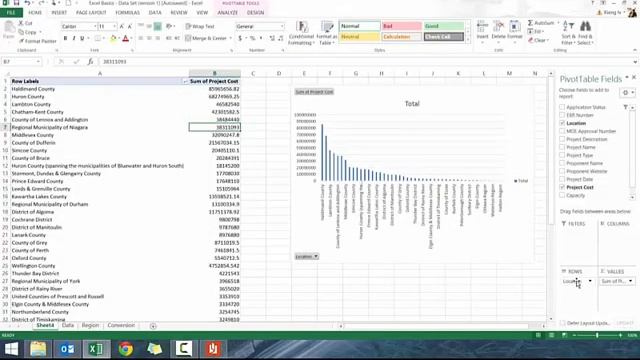640x360 pixels.
Task: Click the Copy icon
Action: pyautogui.click(x=21, y=32)
